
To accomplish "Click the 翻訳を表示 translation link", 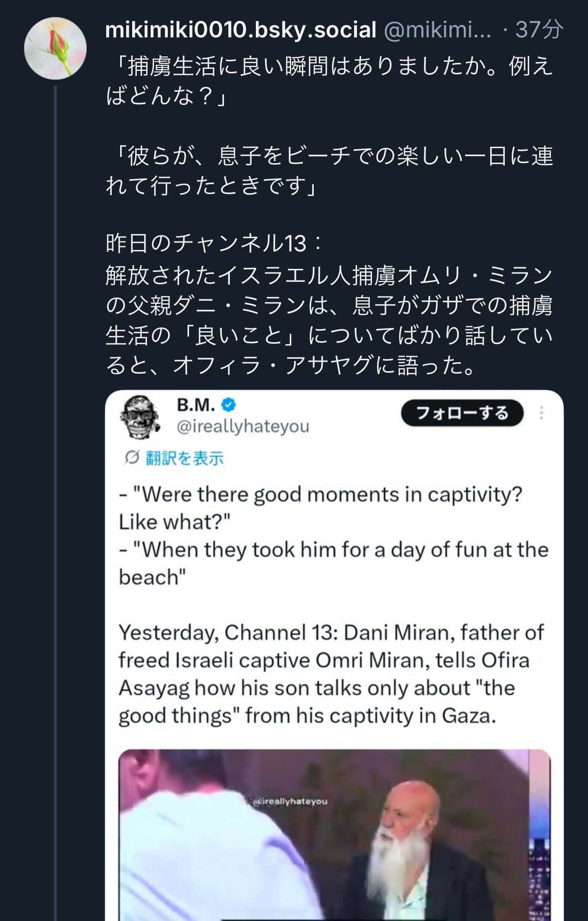I will [185, 458].
